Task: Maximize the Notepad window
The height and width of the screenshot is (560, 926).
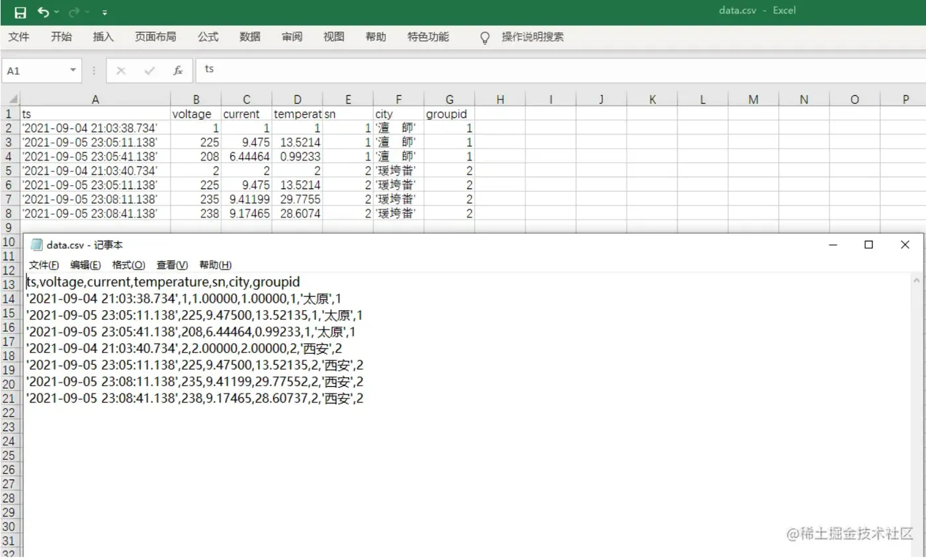Action: tap(868, 245)
